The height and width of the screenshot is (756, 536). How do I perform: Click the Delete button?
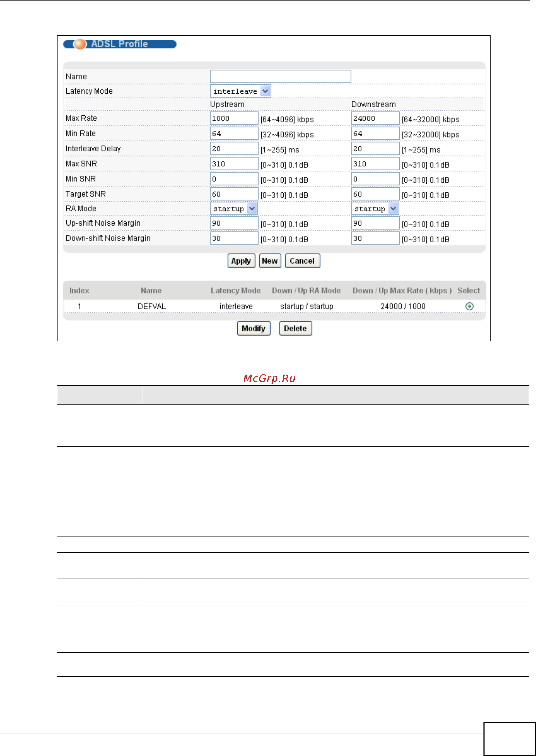click(295, 328)
